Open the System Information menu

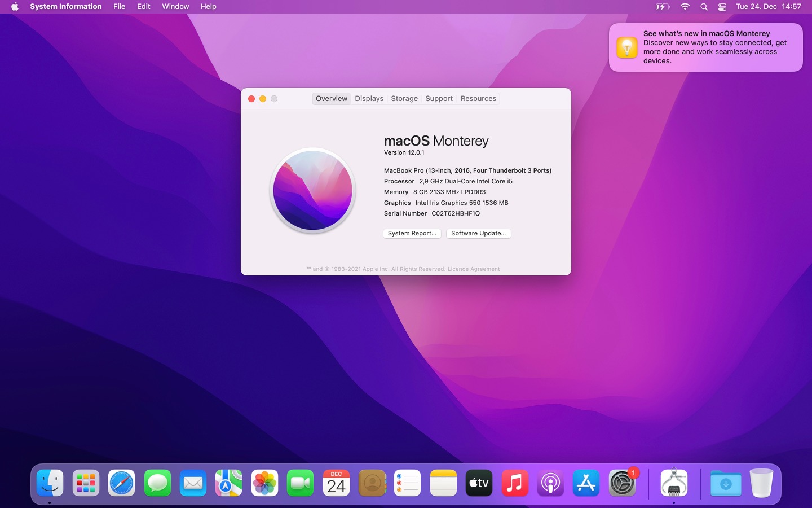coord(65,7)
